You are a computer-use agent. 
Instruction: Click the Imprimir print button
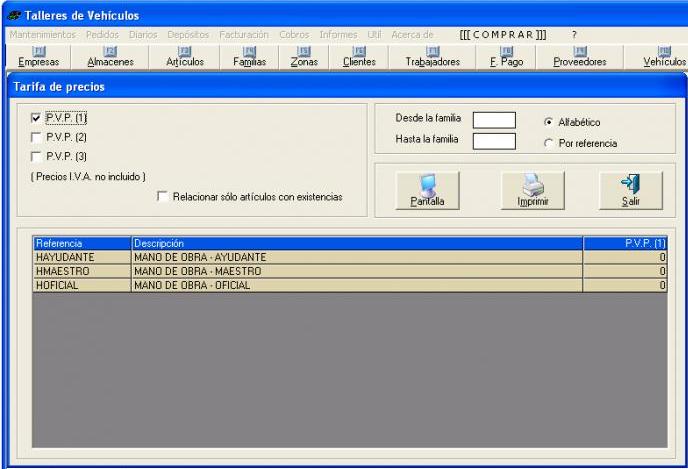(533, 190)
